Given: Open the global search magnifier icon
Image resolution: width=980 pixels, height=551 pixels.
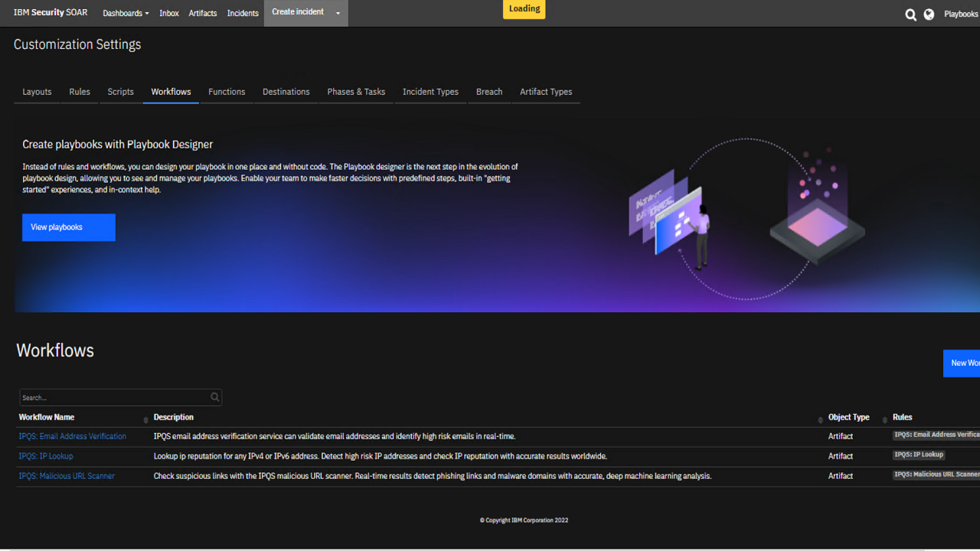Looking at the screenshot, I should (910, 14).
